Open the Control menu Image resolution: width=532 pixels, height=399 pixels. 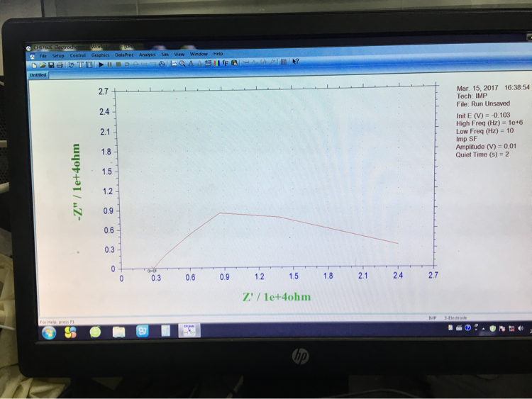point(78,55)
